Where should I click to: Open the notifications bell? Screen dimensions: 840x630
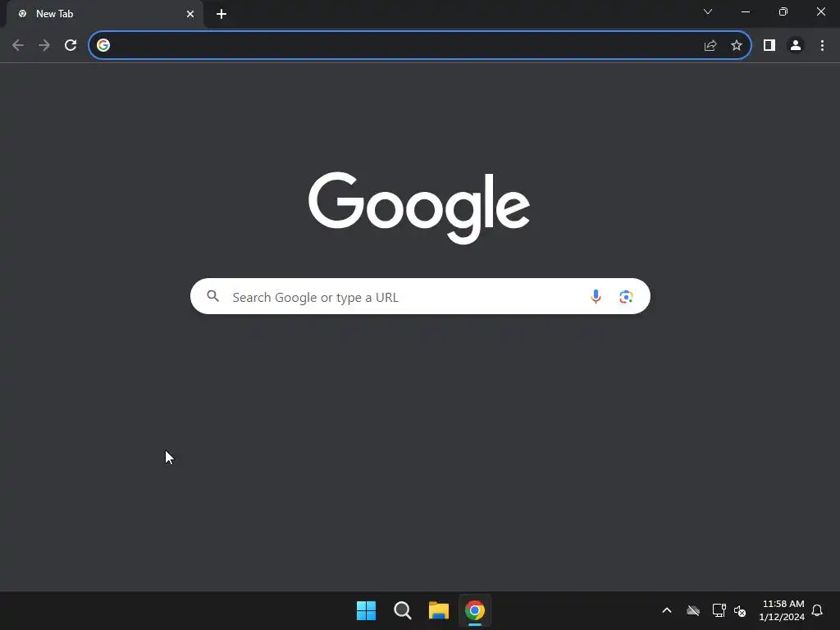pos(817,610)
